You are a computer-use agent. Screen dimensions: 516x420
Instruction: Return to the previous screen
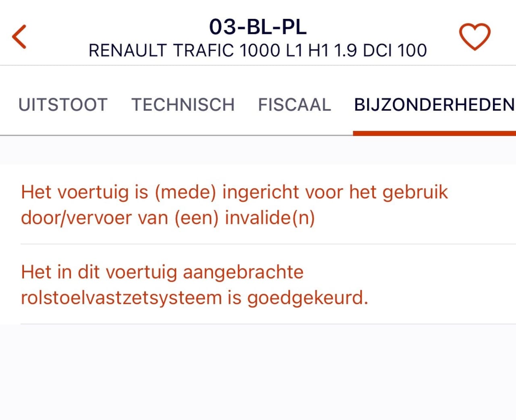click(19, 37)
